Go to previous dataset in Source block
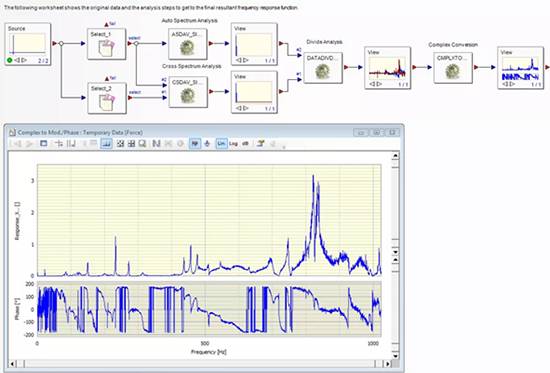 [x=17, y=60]
